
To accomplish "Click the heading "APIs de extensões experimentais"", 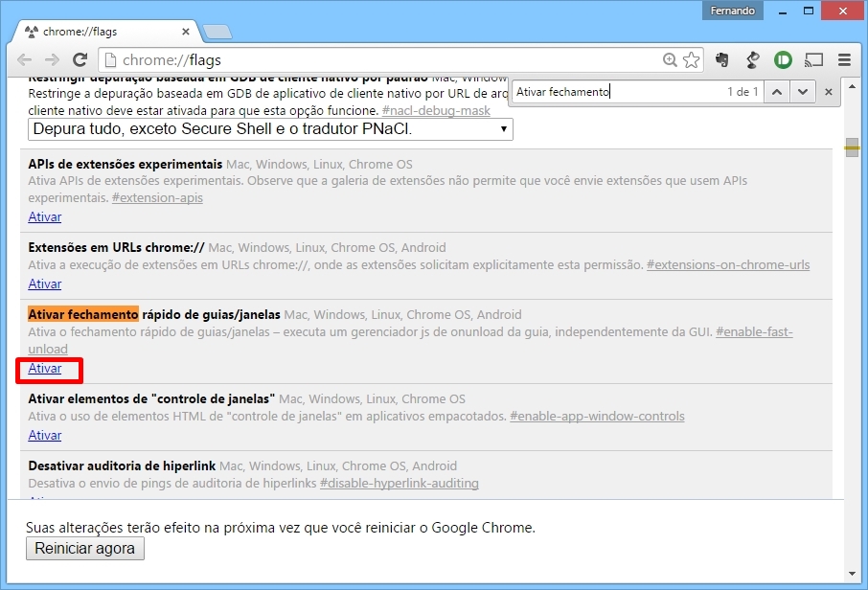I will coord(126,165).
